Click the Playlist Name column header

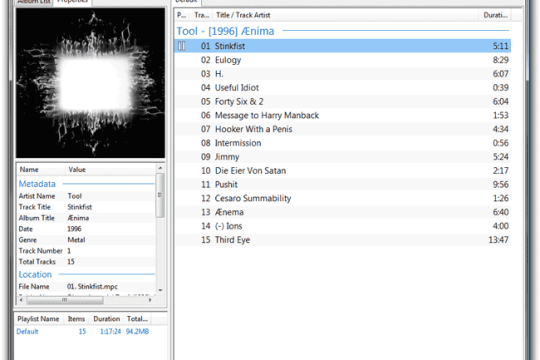(x=38, y=319)
